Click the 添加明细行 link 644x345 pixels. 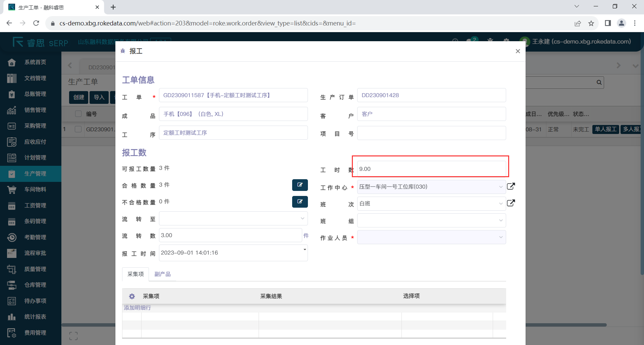click(137, 308)
